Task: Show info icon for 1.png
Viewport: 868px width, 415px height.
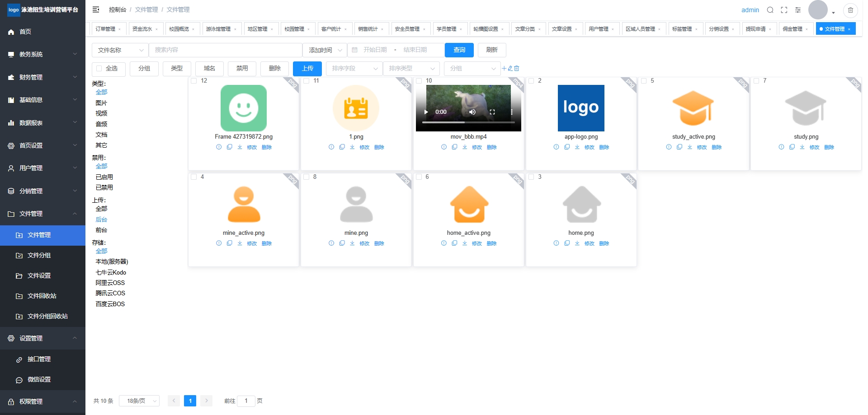Action: point(331,147)
